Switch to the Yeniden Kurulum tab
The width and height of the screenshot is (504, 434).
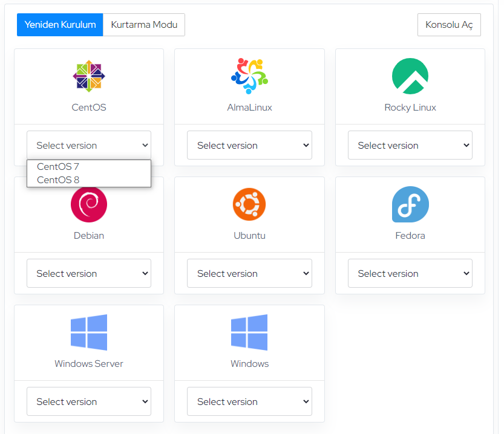coord(60,25)
